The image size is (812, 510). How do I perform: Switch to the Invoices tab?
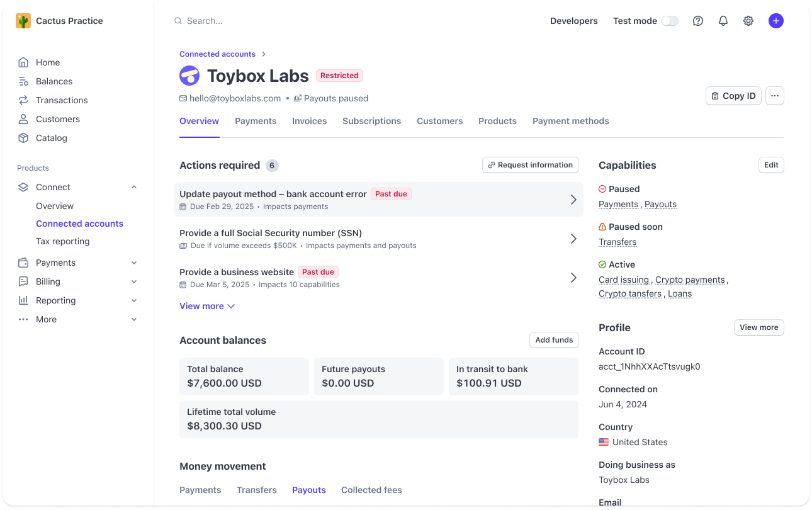tap(310, 121)
